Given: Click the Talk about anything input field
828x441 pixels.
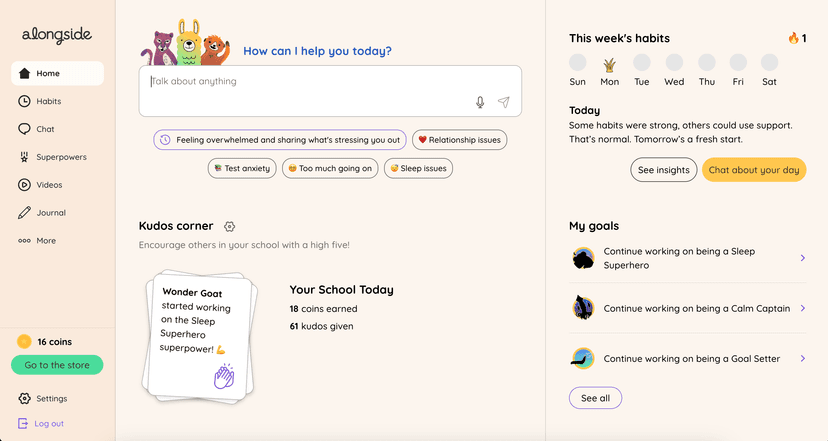Looking at the screenshot, I should (310, 82).
